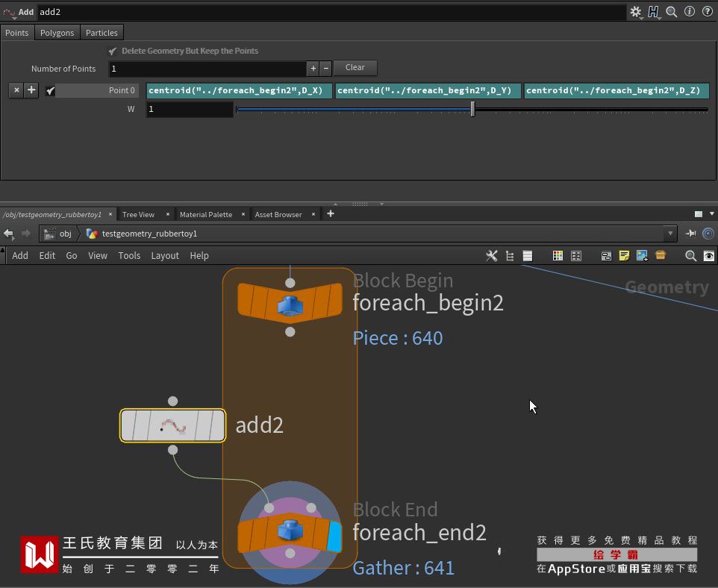
Task: Select the foreach_begin2 node
Action: pos(290,304)
